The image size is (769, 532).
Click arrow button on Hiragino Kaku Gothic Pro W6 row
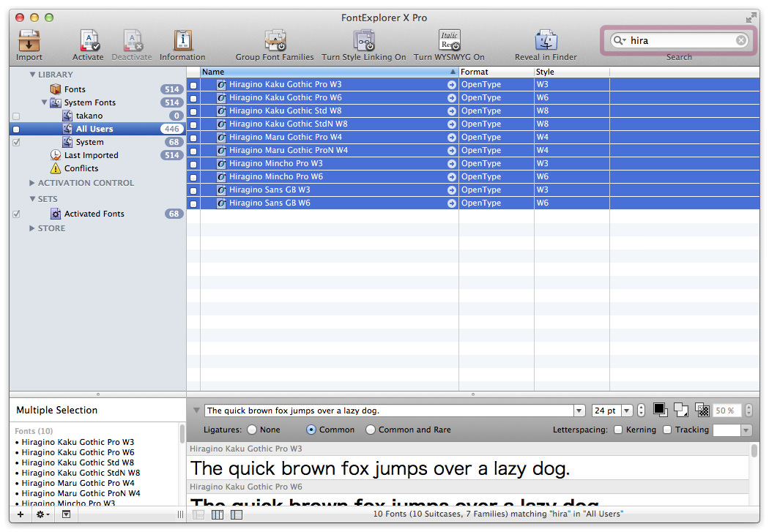tap(452, 98)
